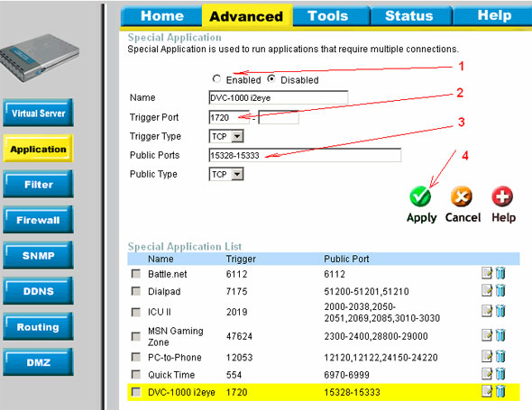
Task: Click the orange Cancel X icon
Action: coord(462,196)
